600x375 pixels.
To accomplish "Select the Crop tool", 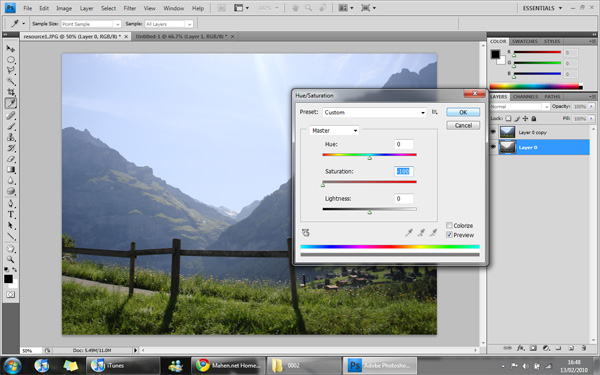I will click(10, 92).
